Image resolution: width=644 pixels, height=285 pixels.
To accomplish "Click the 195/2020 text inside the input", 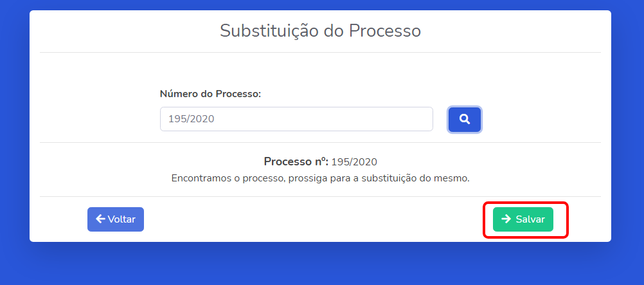I will [192, 119].
